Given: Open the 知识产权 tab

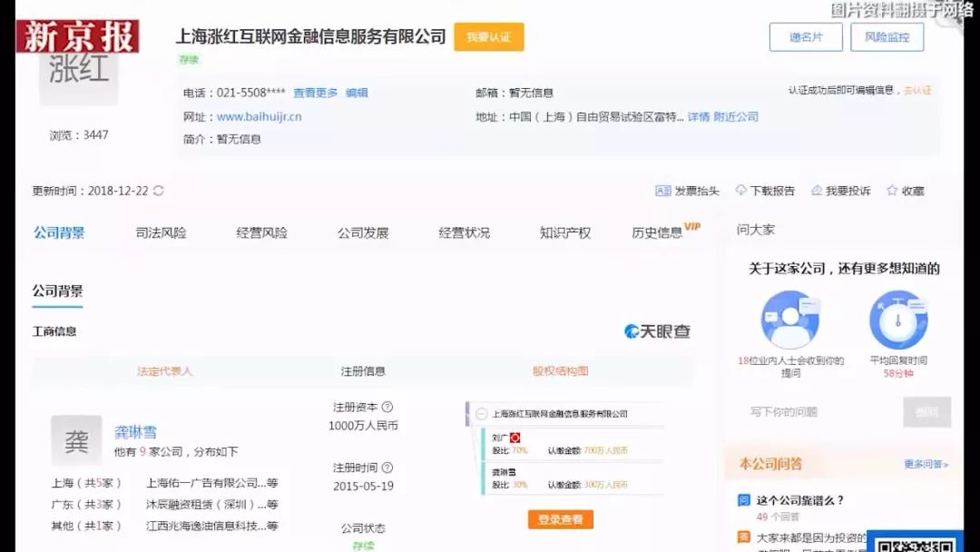Looking at the screenshot, I should pyautogui.click(x=565, y=233).
